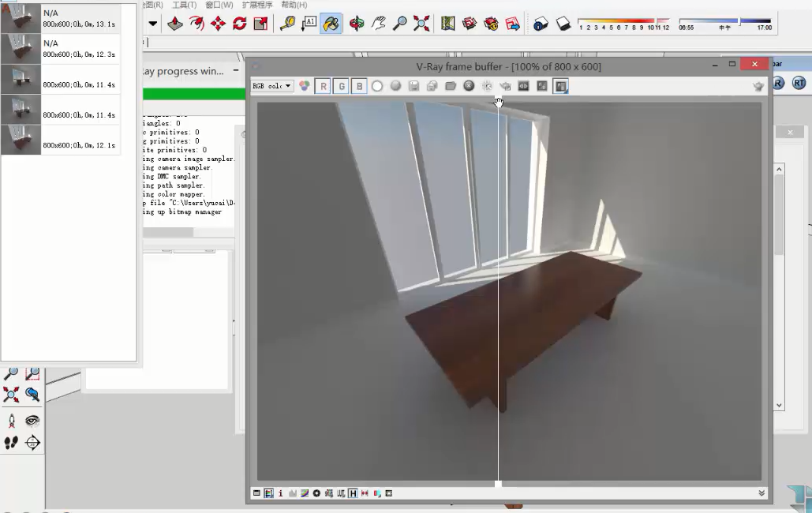Click the Tape Measure tool
812x513 pixels.
(287, 24)
